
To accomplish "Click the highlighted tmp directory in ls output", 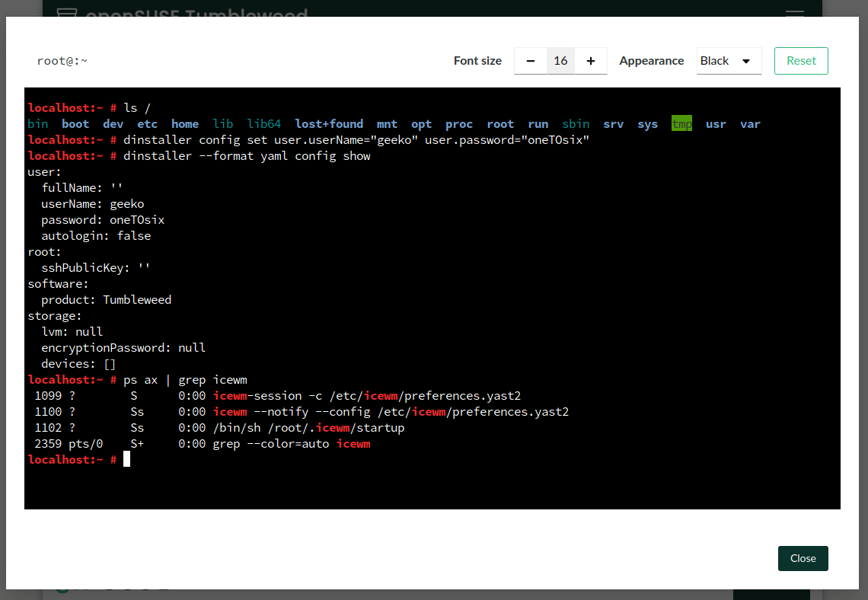I will (x=681, y=124).
